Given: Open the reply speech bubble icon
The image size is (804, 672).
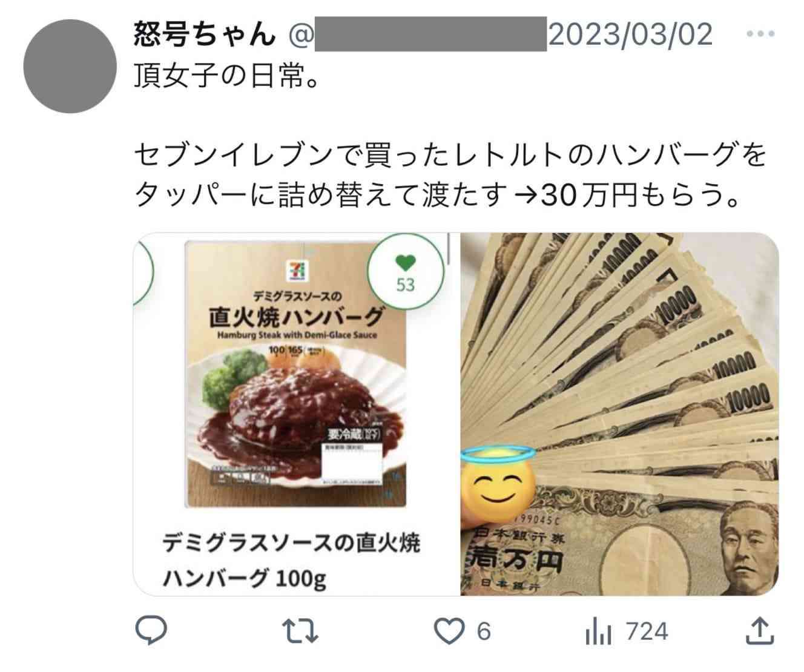Looking at the screenshot, I should (x=150, y=631).
